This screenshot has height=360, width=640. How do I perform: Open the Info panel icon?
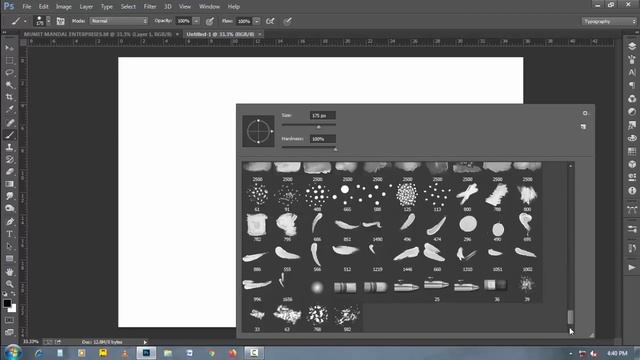pyautogui.click(x=632, y=191)
